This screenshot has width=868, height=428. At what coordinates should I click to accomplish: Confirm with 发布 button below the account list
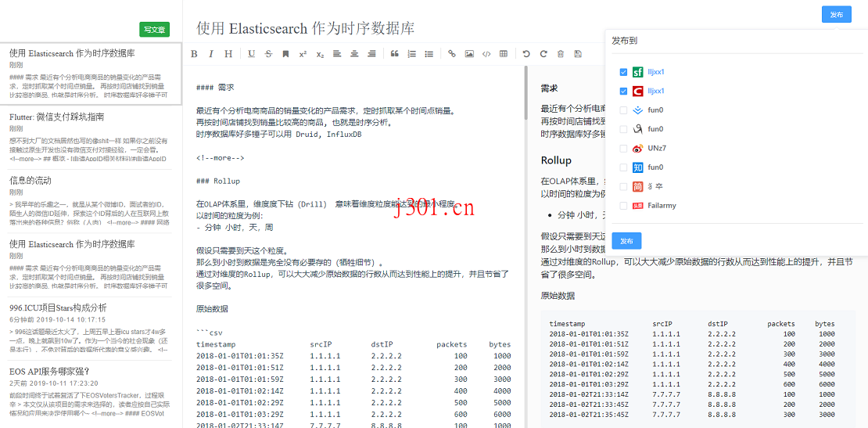[x=626, y=241]
